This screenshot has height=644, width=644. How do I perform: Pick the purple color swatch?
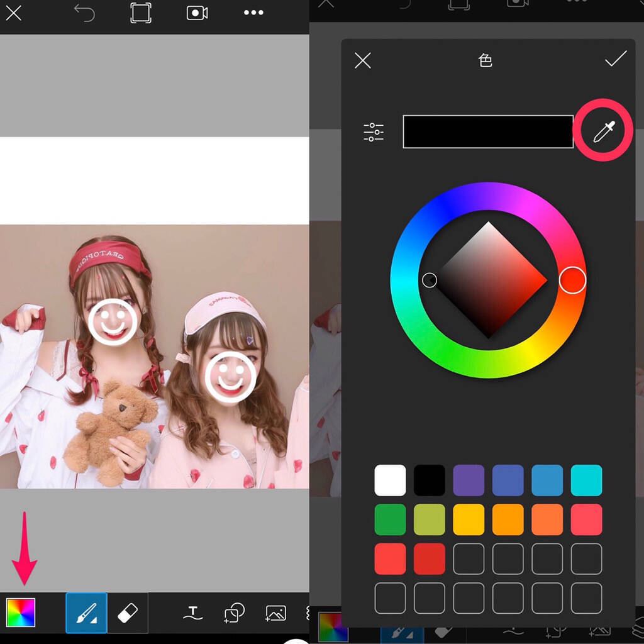(469, 480)
